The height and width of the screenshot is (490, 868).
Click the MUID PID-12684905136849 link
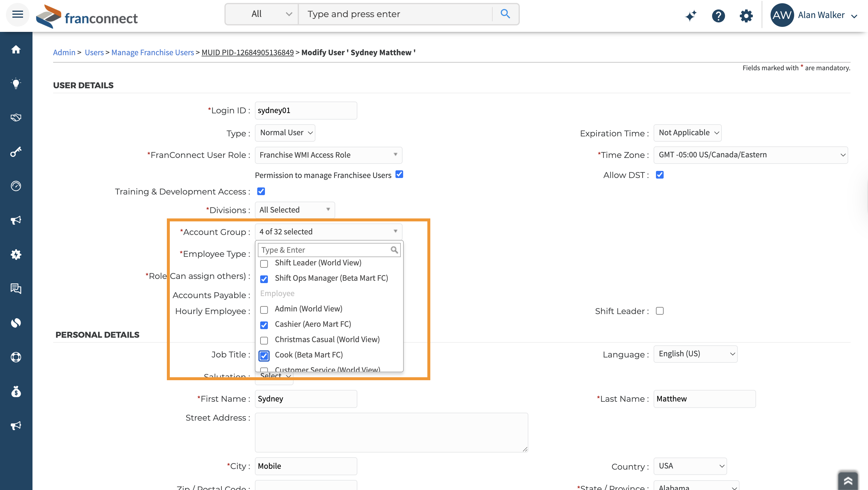tap(247, 53)
